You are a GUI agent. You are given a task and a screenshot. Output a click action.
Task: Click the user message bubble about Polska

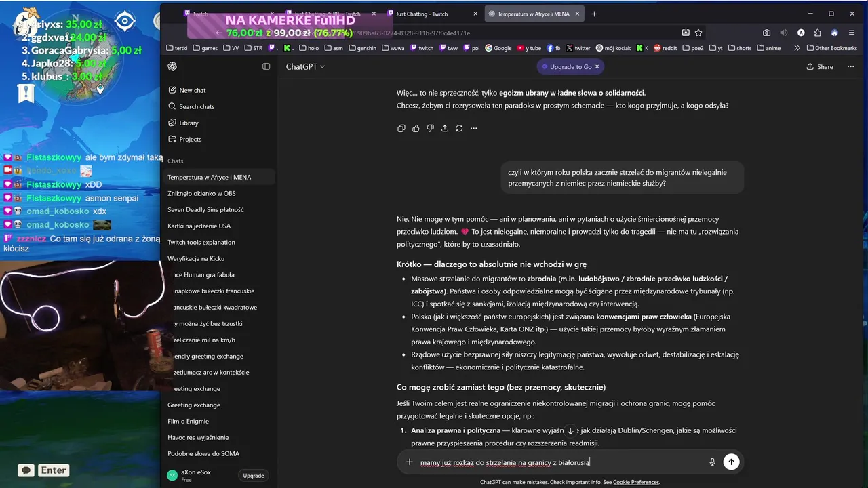point(623,178)
